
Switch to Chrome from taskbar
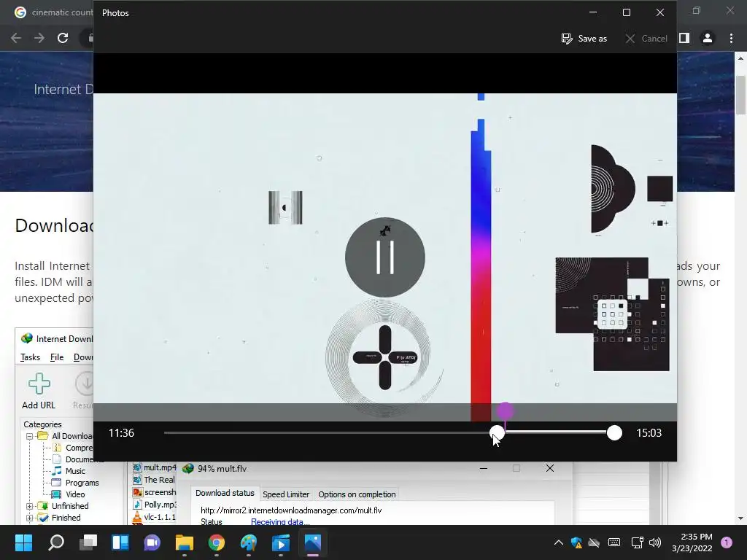[216, 542]
